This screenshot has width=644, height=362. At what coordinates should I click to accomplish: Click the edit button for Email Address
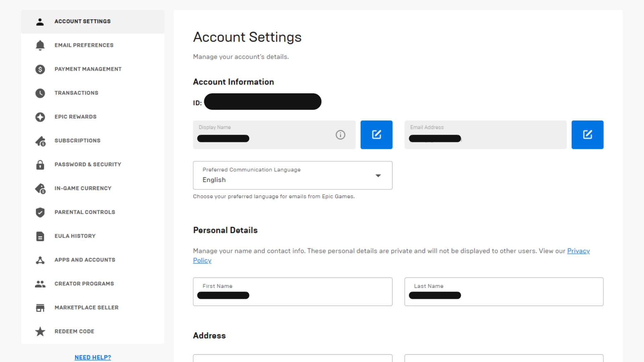(x=587, y=135)
